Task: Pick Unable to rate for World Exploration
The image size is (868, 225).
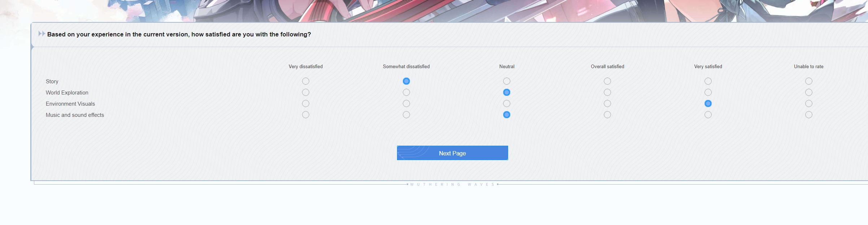Action: (x=809, y=92)
